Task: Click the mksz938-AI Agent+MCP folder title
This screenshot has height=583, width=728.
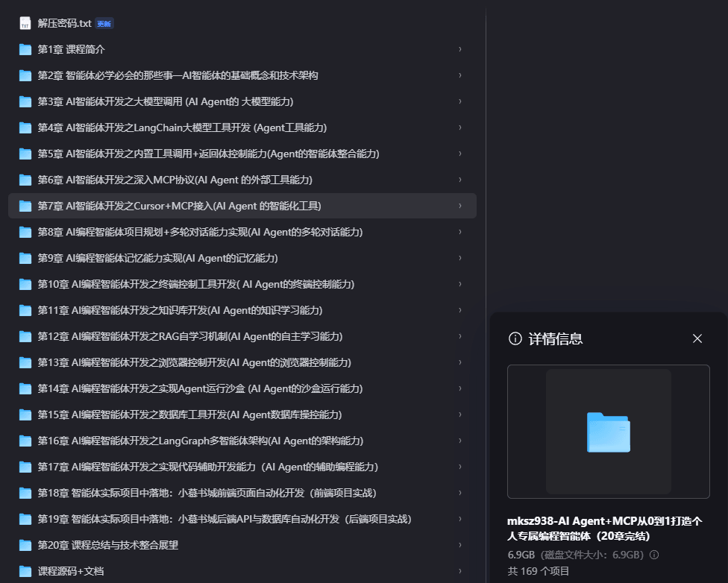Action: 605,528
